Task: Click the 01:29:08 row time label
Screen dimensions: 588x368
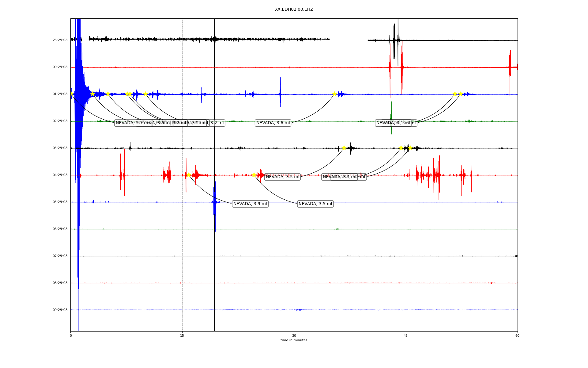Action: pyautogui.click(x=60, y=94)
